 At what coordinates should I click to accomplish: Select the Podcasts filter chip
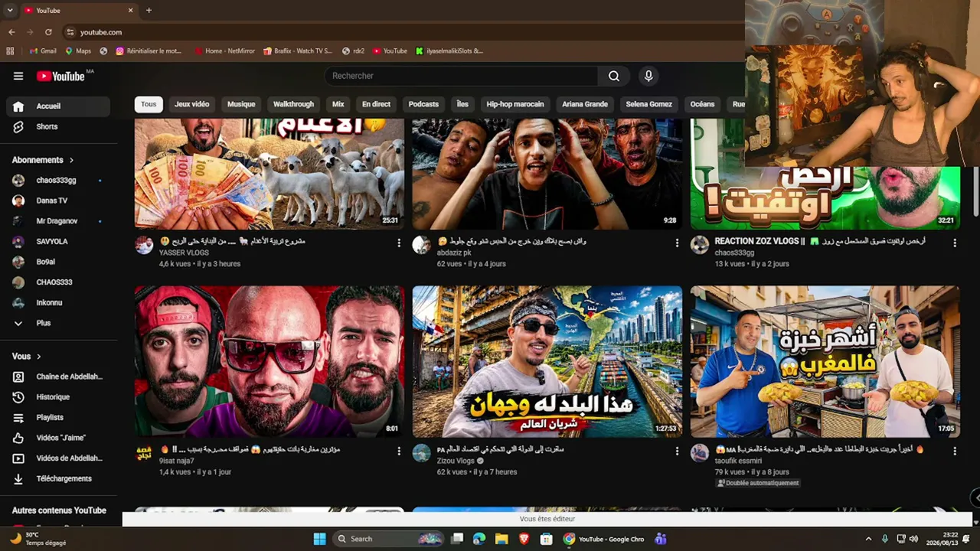(x=423, y=104)
